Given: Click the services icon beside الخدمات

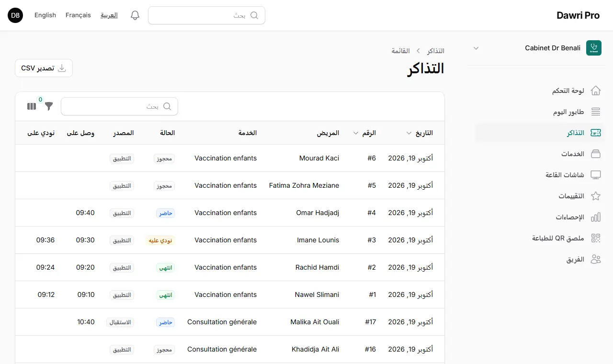Looking at the screenshot, I should [x=596, y=154].
